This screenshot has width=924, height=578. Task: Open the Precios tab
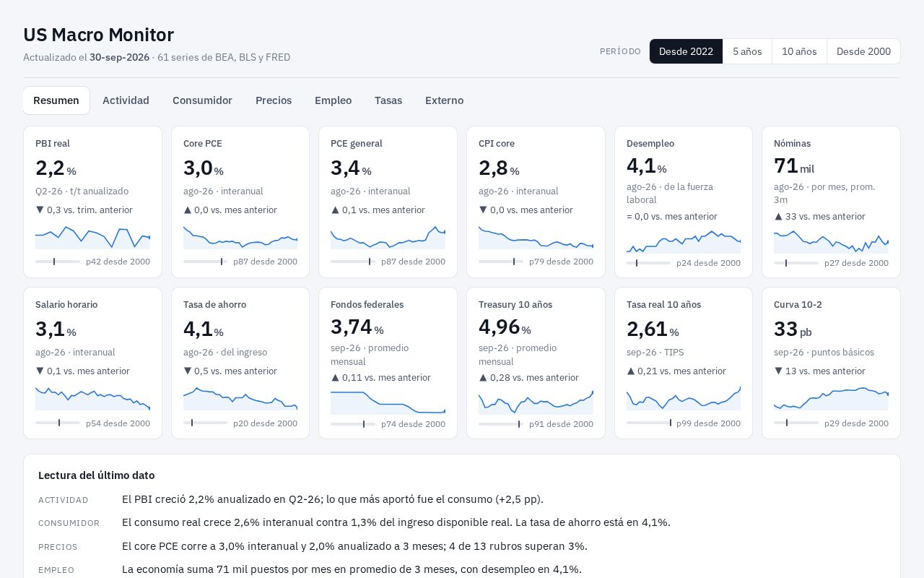(x=274, y=100)
